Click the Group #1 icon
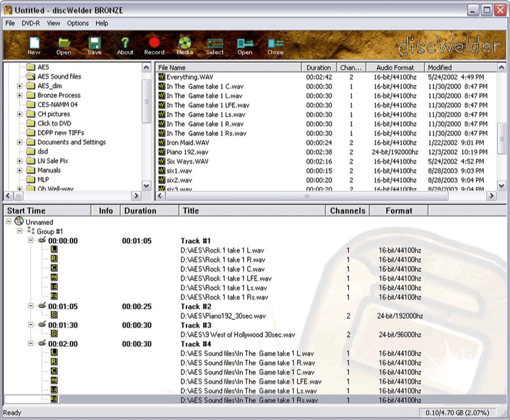510x420 pixels. pyautogui.click(x=31, y=231)
